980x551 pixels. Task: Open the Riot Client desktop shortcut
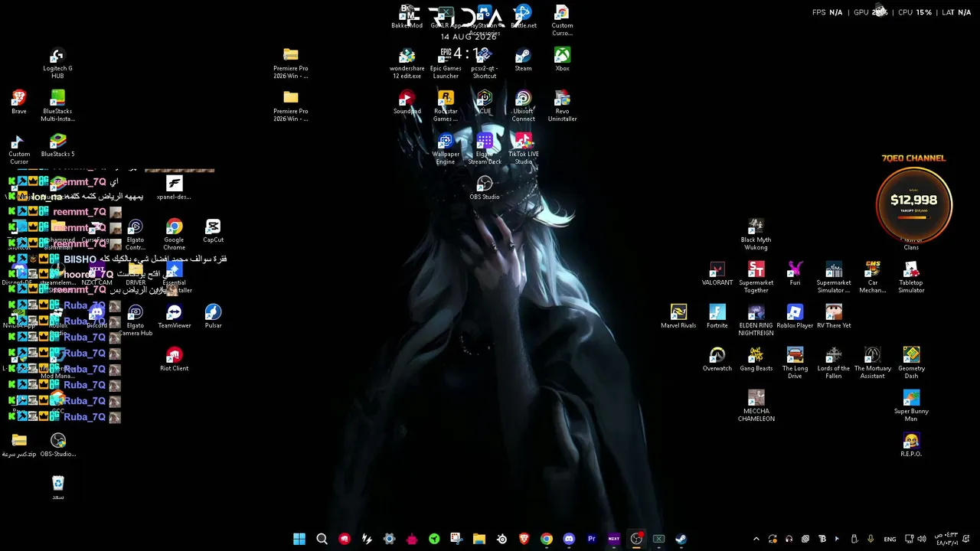(174, 360)
